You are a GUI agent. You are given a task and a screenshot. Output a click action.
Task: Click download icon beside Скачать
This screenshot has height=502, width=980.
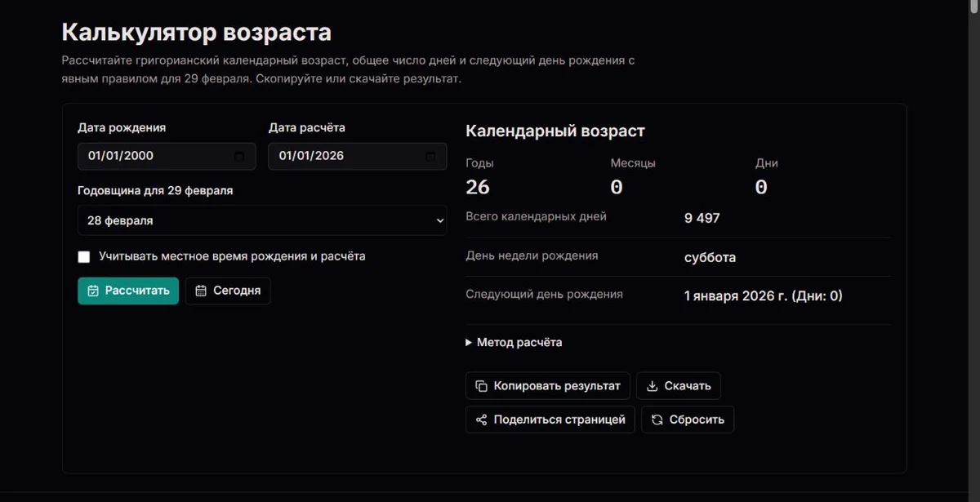(x=653, y=386)
